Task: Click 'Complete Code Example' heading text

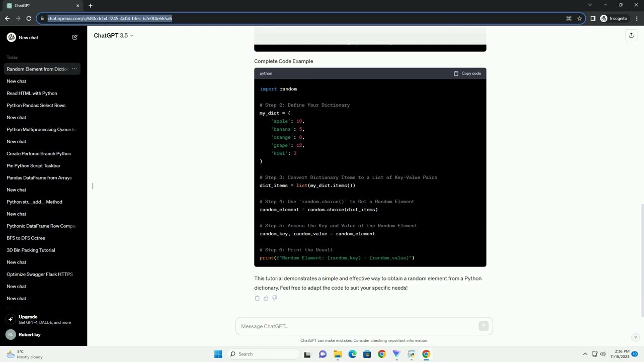Action: coord(284,61)
